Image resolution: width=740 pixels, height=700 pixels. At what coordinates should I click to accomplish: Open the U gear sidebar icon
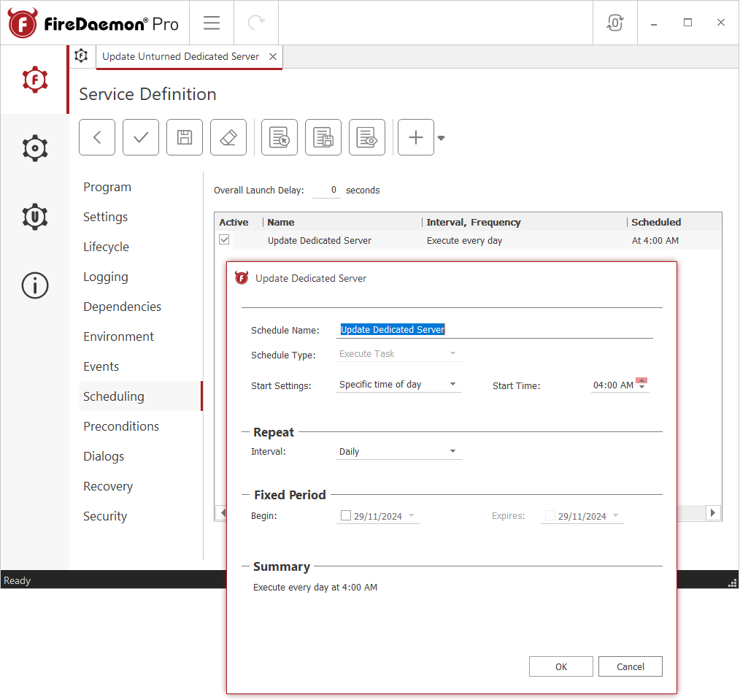tap(35, 217)
